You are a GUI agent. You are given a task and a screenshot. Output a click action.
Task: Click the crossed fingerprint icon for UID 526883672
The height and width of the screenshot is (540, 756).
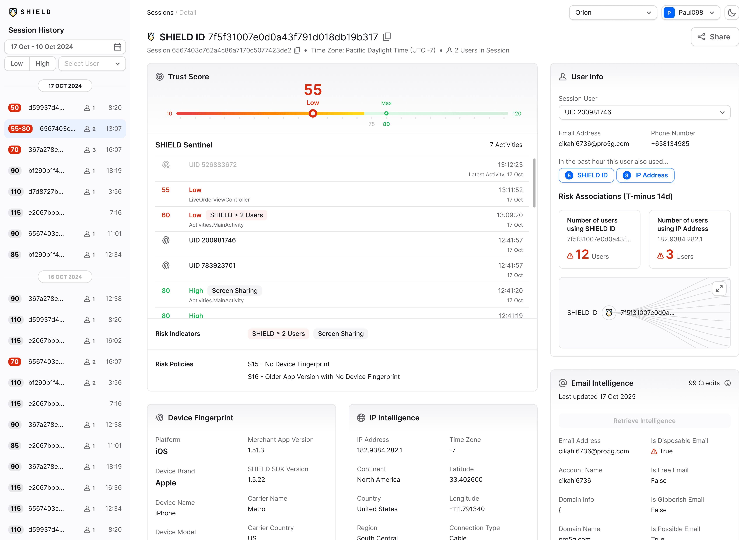coord(166,165)
